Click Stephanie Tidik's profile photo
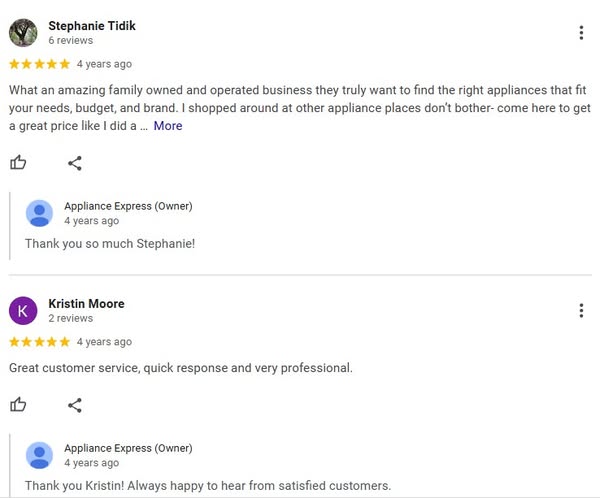Image resolution: width=600 pixels, height=498 pixels. point(23,33)
